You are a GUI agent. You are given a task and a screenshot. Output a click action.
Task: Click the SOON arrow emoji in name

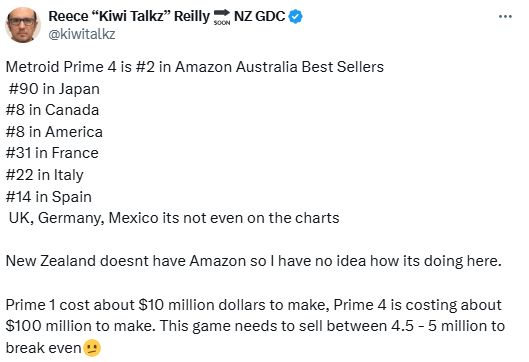pyautogui.click(x=222, y=17)
